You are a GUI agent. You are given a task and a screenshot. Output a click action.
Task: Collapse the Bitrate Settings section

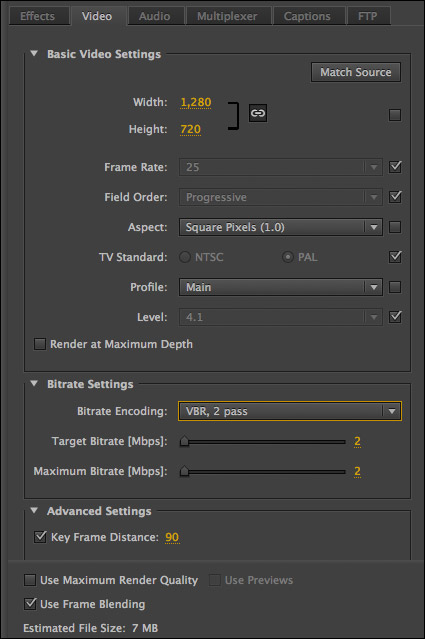(34, 383)
